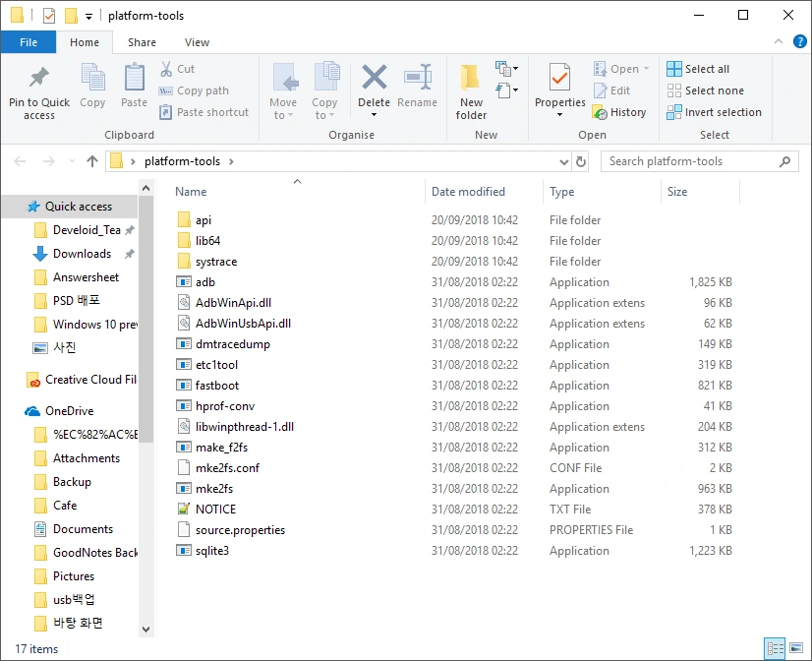Refresh the platform-tools folder
Image resolution: width=812 pixels, height=661 pixels.
point(581,162)
